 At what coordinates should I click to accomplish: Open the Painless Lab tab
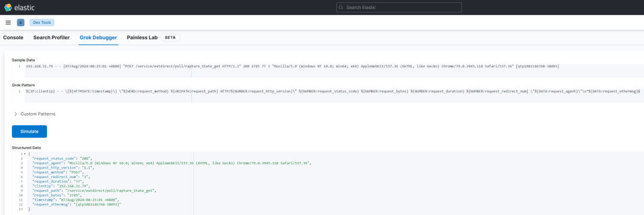point(142,38)
